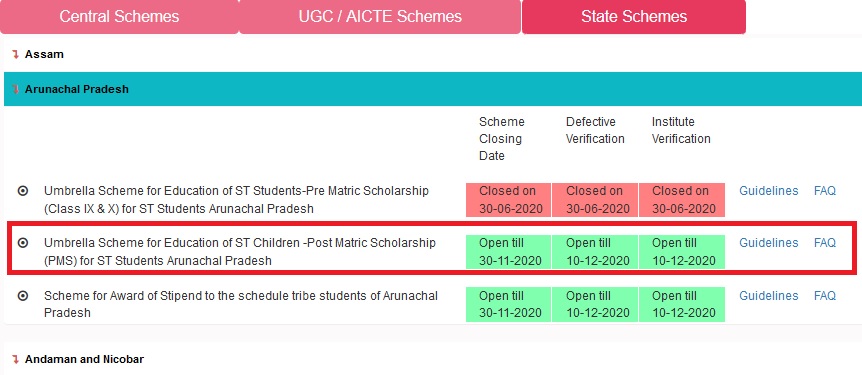
Task: Open FAQ for the Stipend scheme
Action: coord(825,295)
